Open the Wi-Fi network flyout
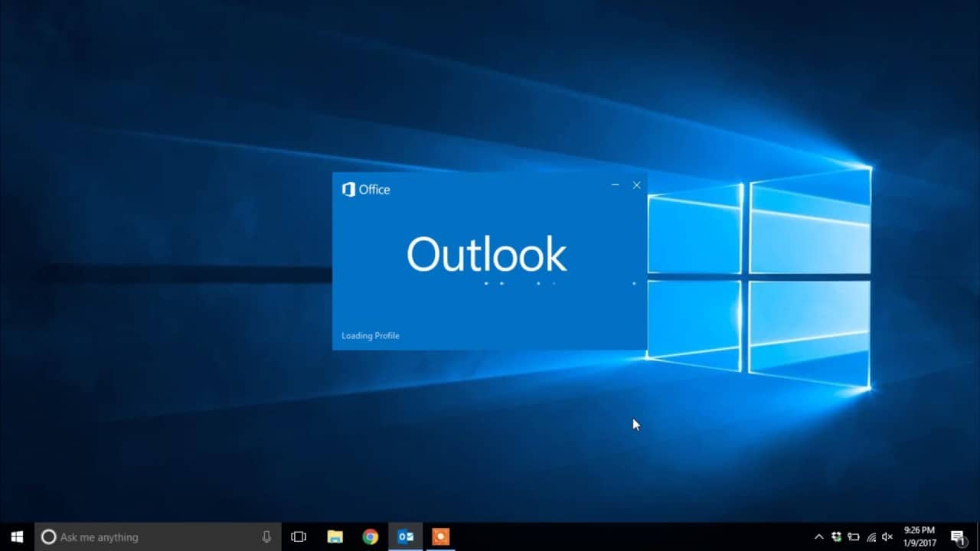Screen dimensions: 980x551 (x=871, y=536)
